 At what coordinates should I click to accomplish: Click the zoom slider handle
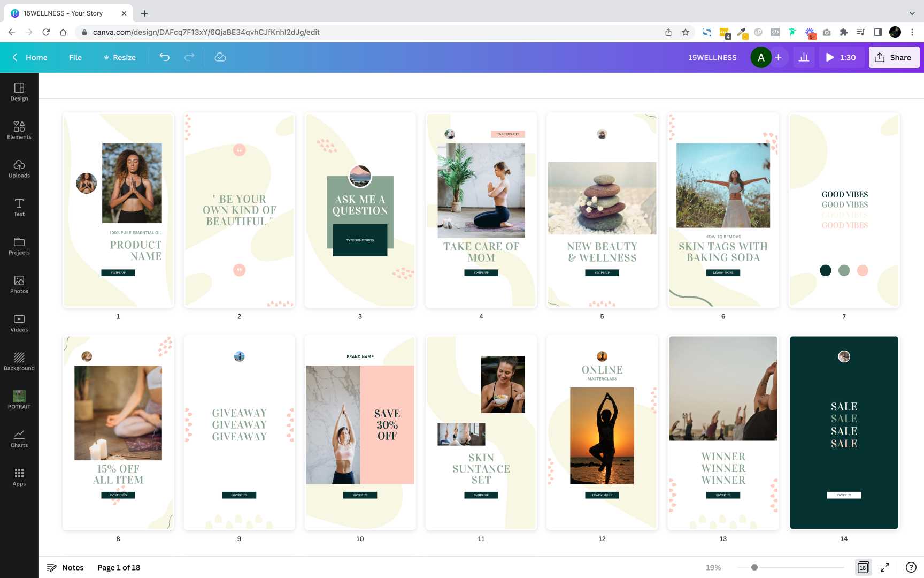pos(754,567)
